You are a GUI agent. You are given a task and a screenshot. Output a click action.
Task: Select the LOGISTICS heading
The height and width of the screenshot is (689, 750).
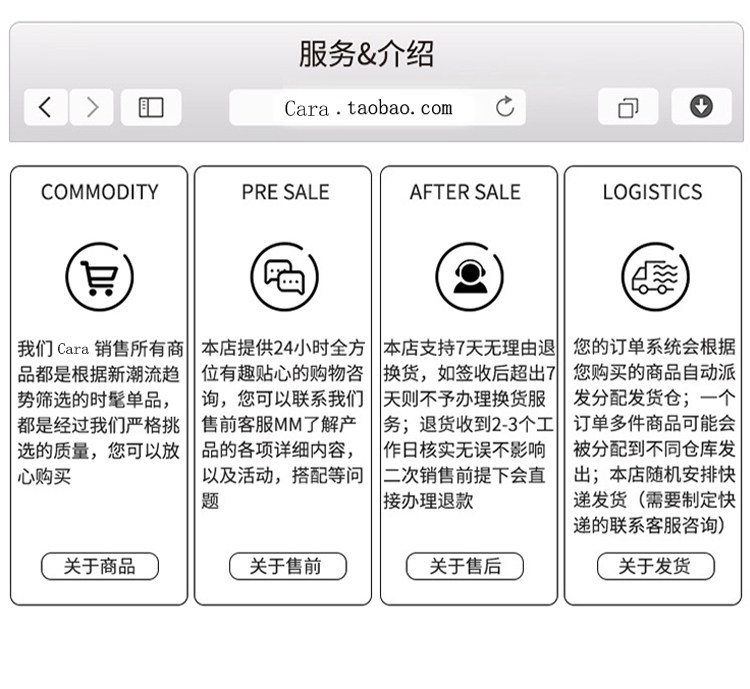[x=652, y=192]
